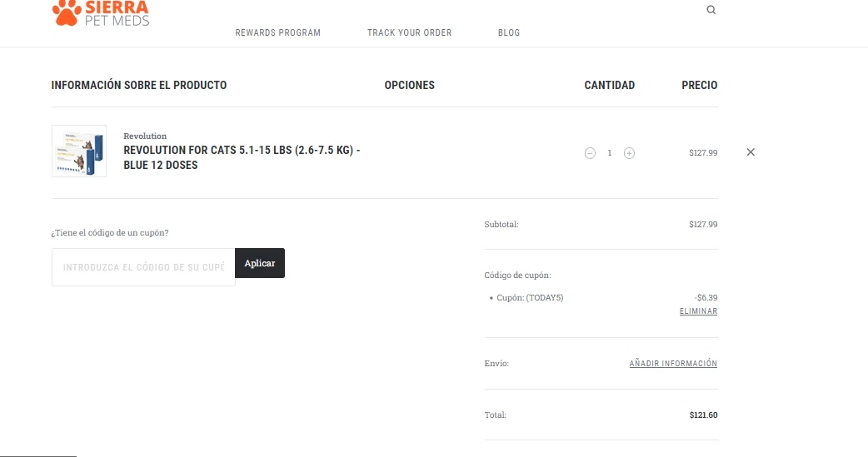Image resolution: width=868 pixels, height=457 pixels.
Task: Increase quantity with the plus icon
Action: tap(629, 153)
